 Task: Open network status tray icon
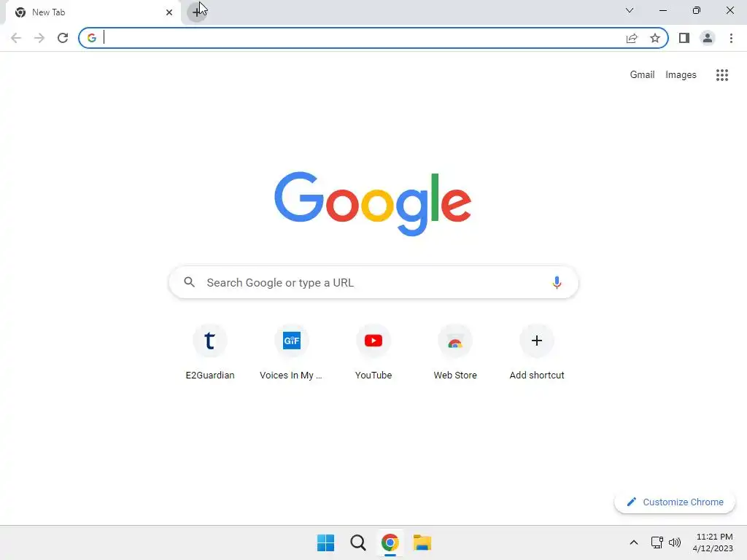(657, 542)
